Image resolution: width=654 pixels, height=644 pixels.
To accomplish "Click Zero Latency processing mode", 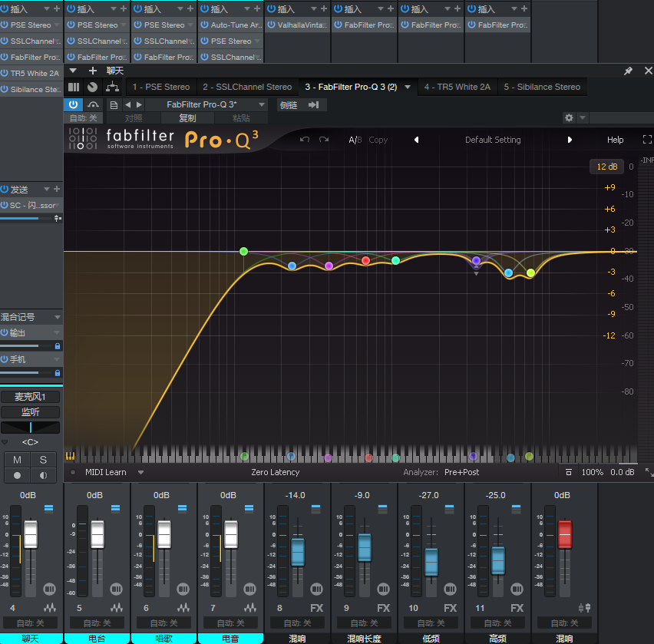I will (276, 472).
